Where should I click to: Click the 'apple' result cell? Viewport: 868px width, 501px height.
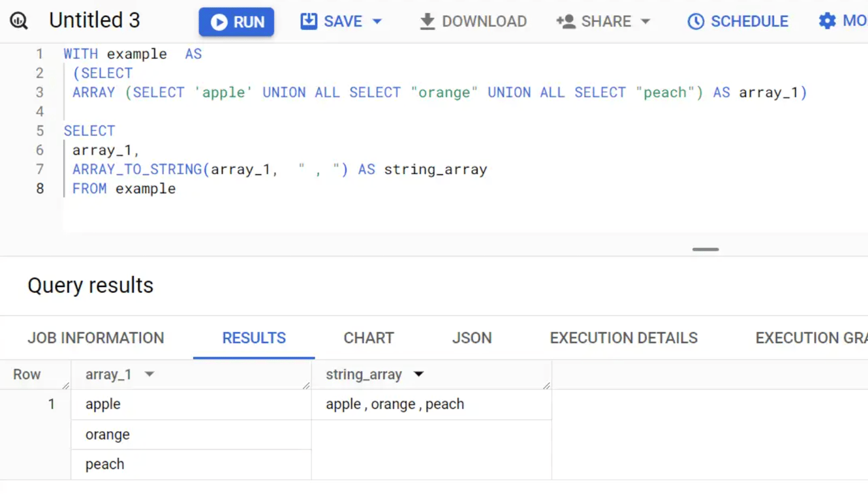click(191, 404)
